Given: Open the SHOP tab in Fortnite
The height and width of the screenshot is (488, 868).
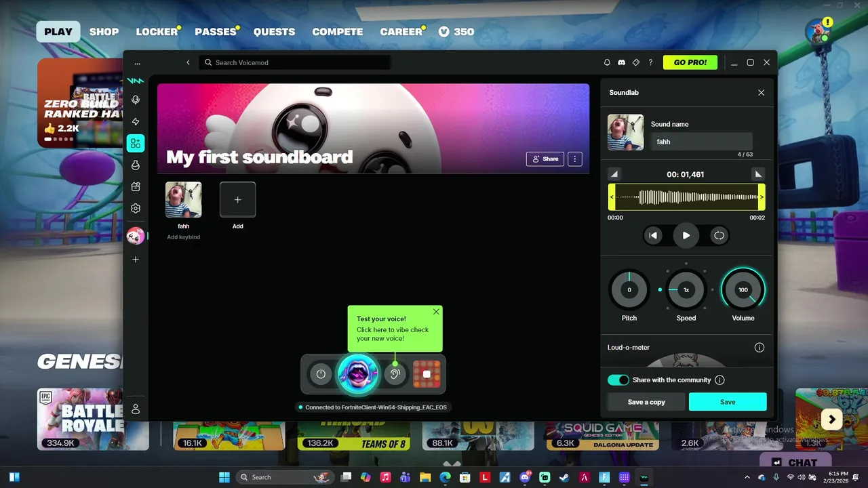Looking at the screenshot, I should [104, 32].
